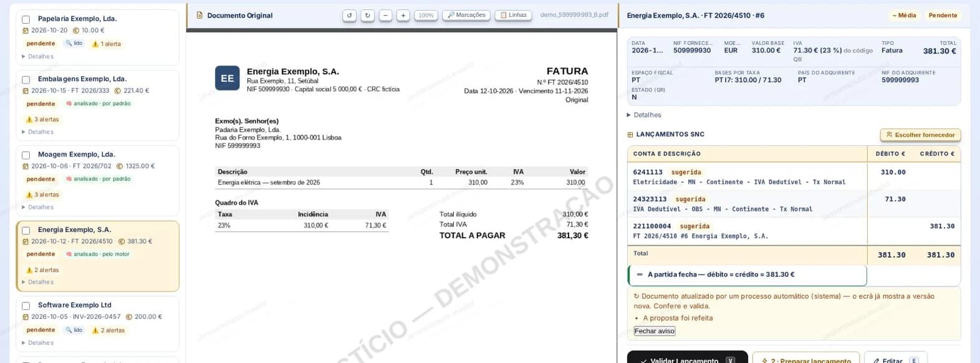
Task: Reset zoom via 100% button
Action: click(x=426, y=15)
